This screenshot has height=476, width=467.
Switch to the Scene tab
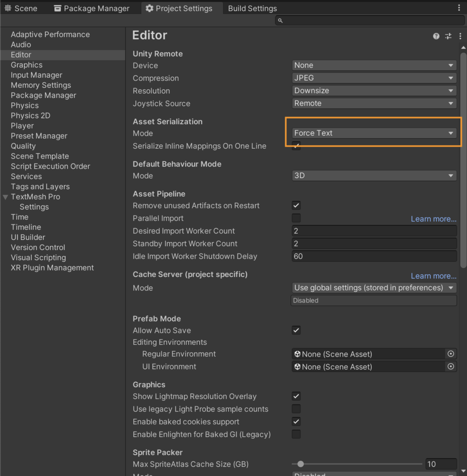pos(21,8)
